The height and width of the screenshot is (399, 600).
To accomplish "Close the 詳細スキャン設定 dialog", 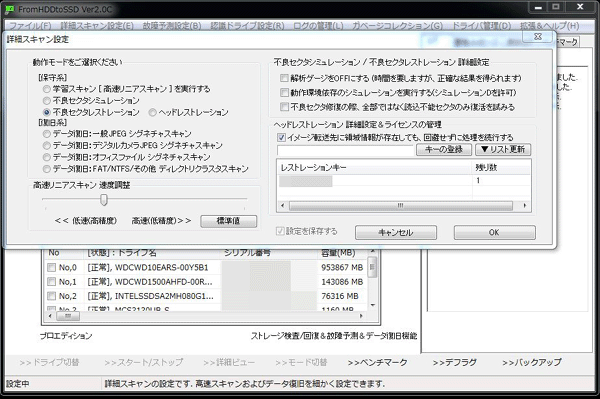I will 538,37.
